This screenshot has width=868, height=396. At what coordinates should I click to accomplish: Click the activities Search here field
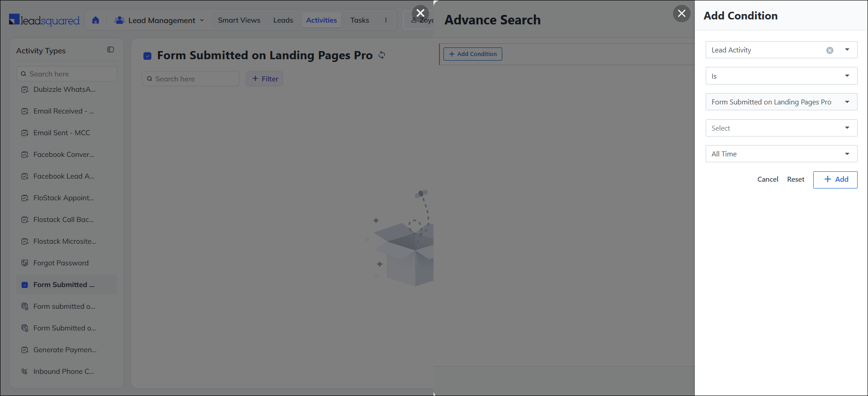click(191, 79)
